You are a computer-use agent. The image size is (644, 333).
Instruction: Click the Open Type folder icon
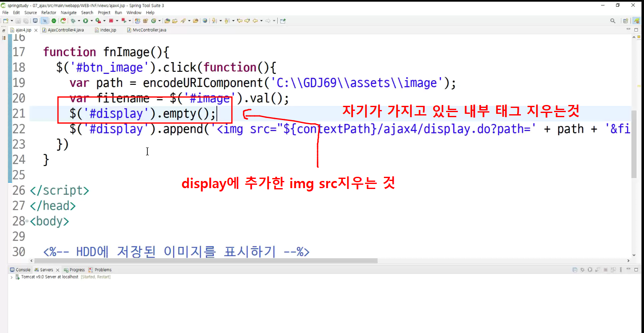coord(167,21)
